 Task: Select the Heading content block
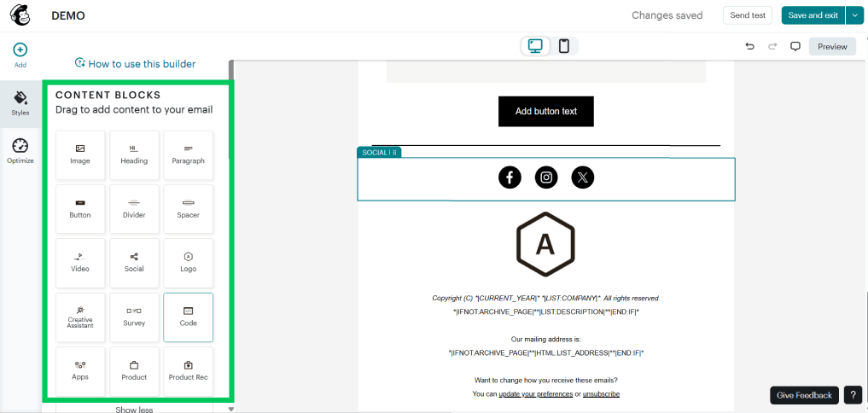pos(134,155)
